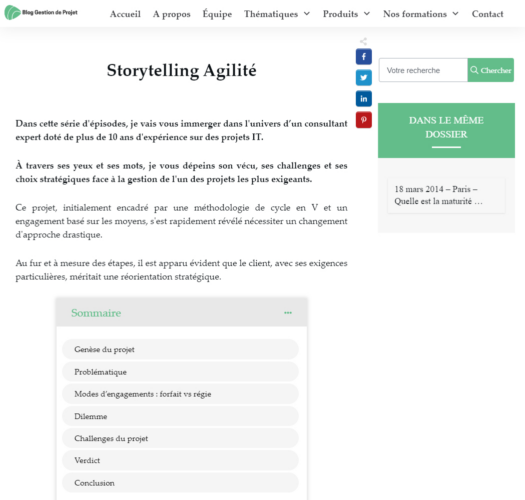
Task: Pin the article on Pinterest
Action: [364, 120]
